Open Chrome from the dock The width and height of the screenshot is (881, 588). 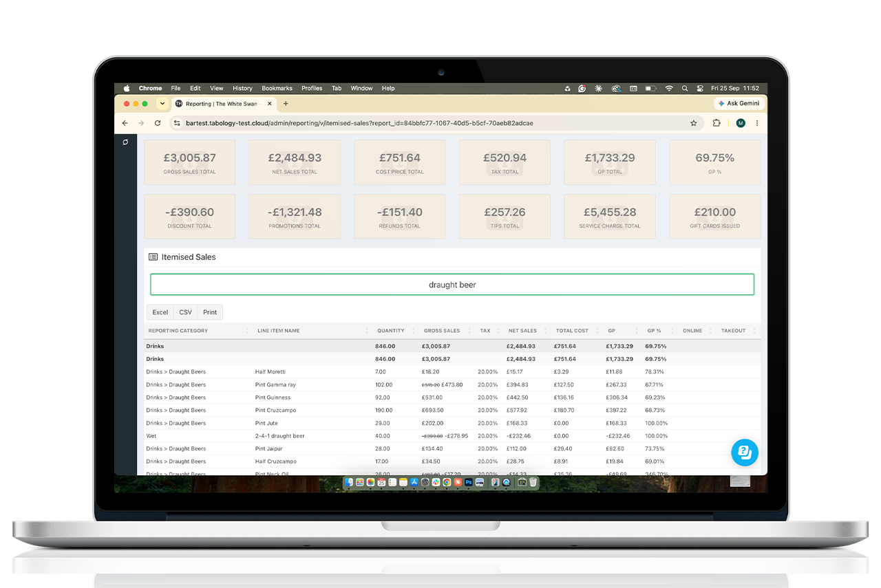447,482
